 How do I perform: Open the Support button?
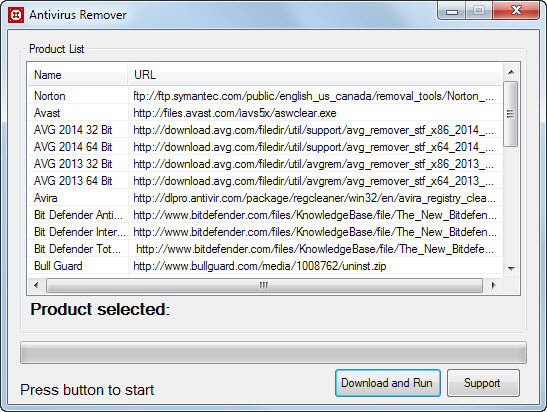pyautogui.click(x=483, y=383)
